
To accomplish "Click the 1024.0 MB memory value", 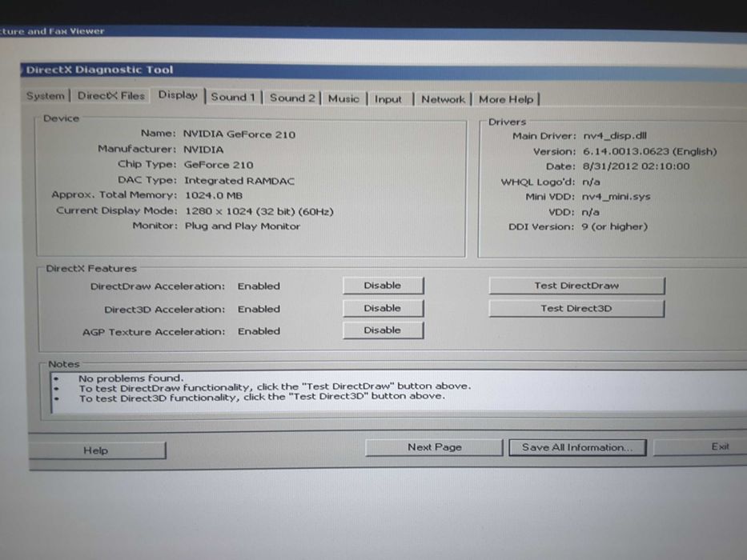I will click(214, 196).
